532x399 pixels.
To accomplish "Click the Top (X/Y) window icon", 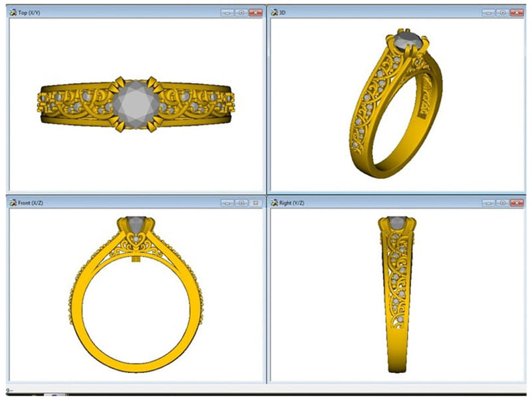I will pos(13,13).
